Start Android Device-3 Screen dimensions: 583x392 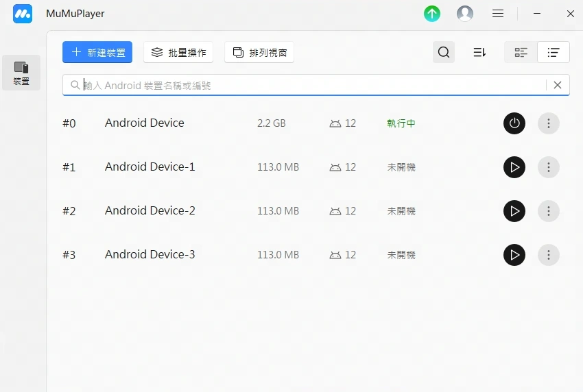514,254
